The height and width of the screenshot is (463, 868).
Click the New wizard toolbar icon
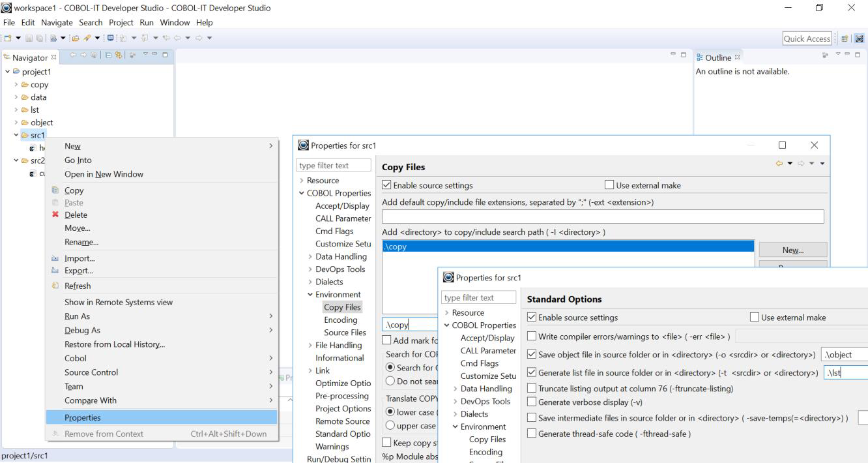[8, 38]
